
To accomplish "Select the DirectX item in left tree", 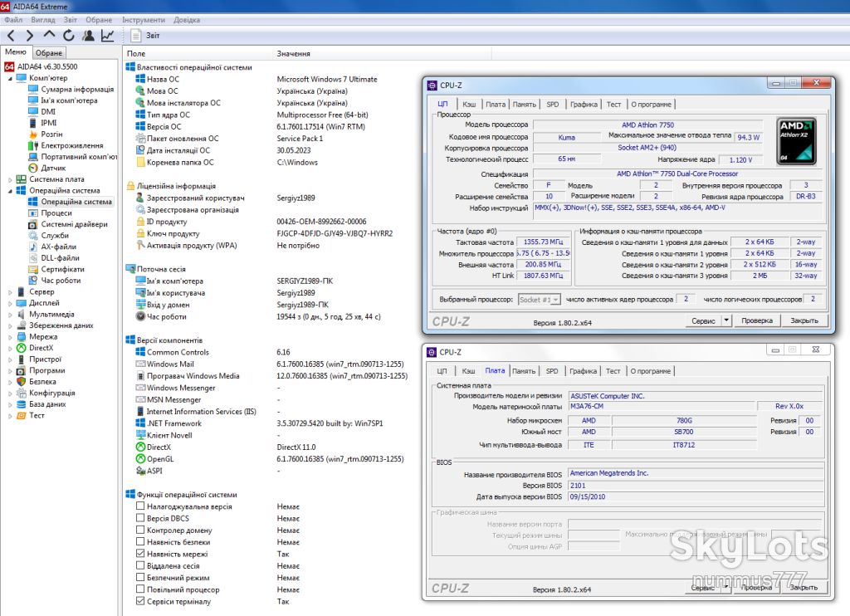I will click(x=42, y=348).
